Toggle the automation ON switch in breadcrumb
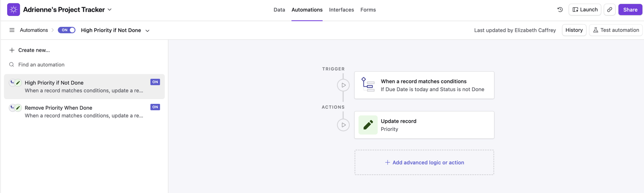Image resolution: width=644 pixels, height=193 pixels. pos(67,30)
